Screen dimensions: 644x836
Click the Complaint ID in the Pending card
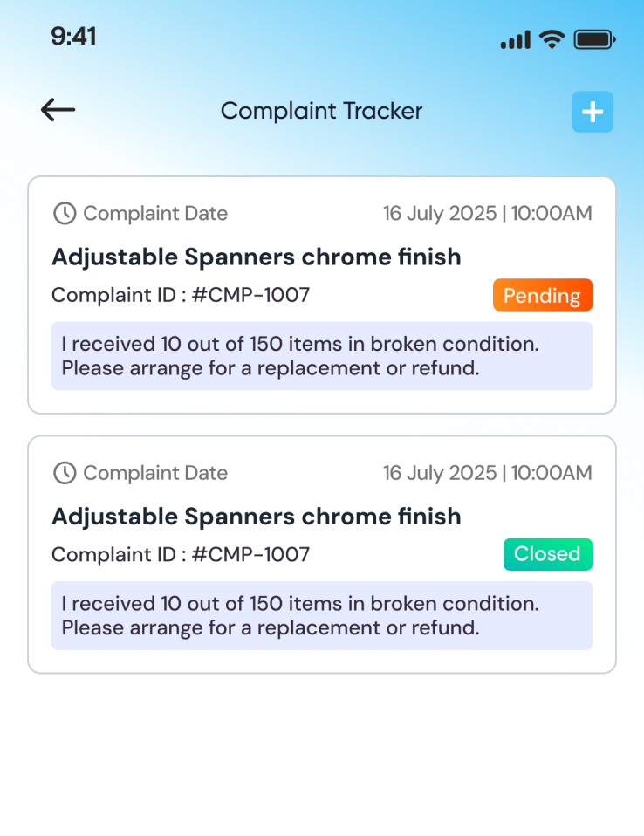click(x=181, y=295)
